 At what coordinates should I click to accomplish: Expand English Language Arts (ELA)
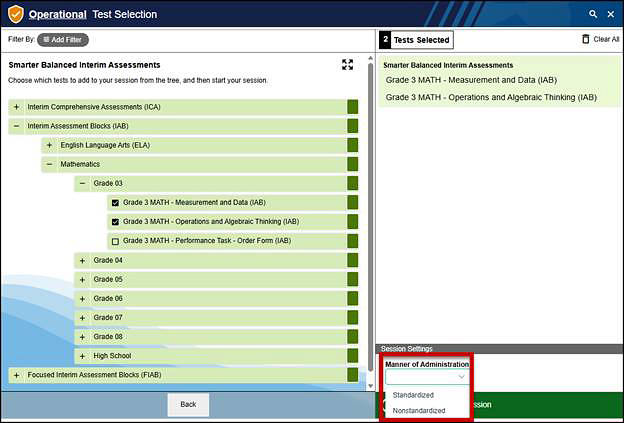(x=49, y=145)
